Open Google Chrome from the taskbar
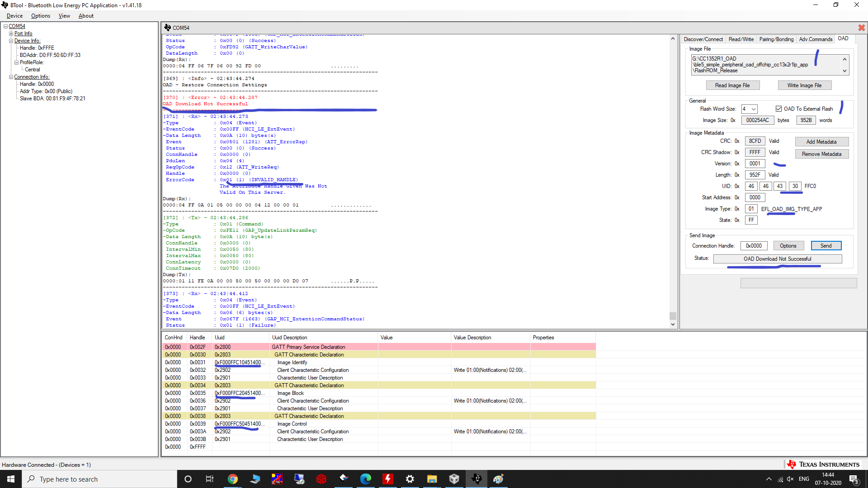The width and height of the screenshot is (868, 488). [232, 479]
